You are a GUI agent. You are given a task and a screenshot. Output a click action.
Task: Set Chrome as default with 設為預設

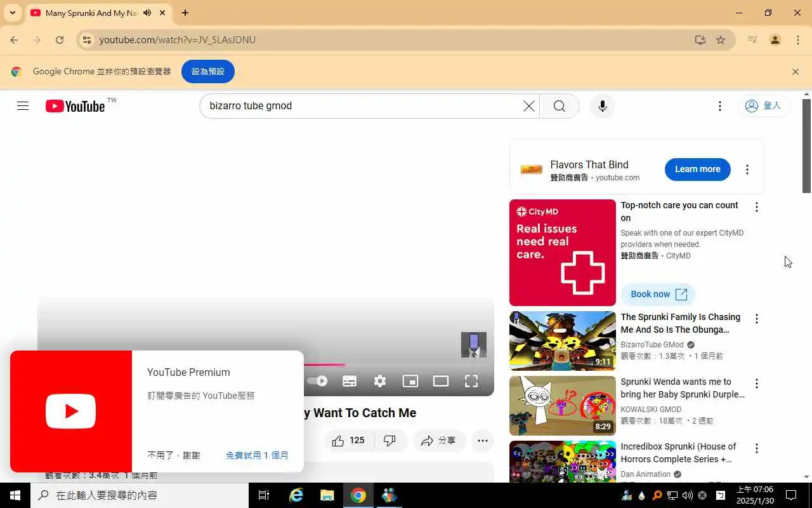pos(208,72)
